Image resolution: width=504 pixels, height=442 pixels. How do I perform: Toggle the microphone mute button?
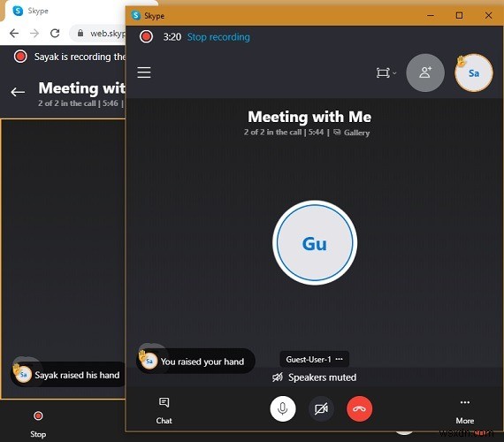pos(283,409)
